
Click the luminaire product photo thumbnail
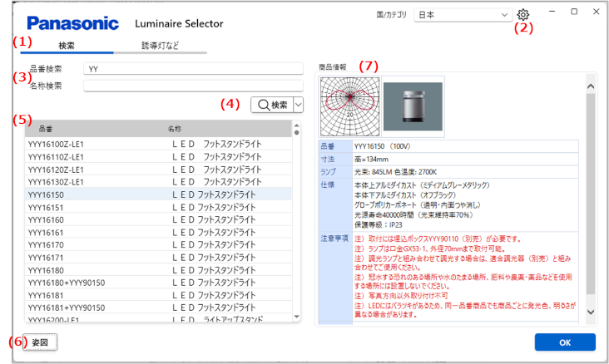pos(413,106)
